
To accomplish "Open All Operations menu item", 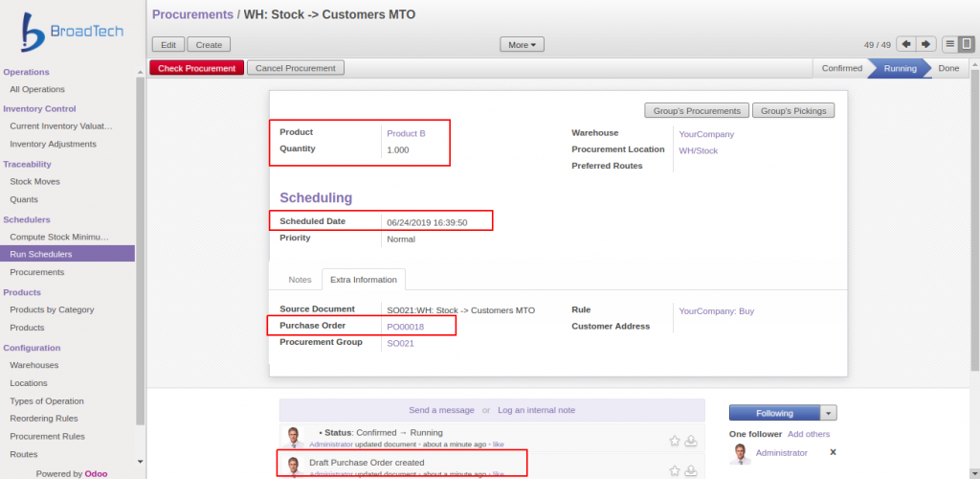I will point(37,89).
